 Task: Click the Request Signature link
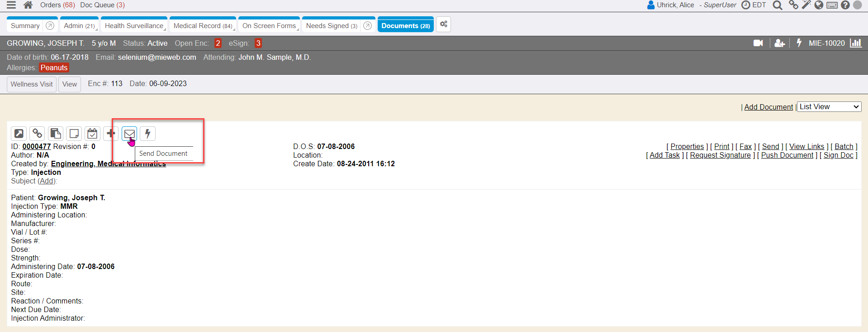pyautogui.click(x=720, y=155)
